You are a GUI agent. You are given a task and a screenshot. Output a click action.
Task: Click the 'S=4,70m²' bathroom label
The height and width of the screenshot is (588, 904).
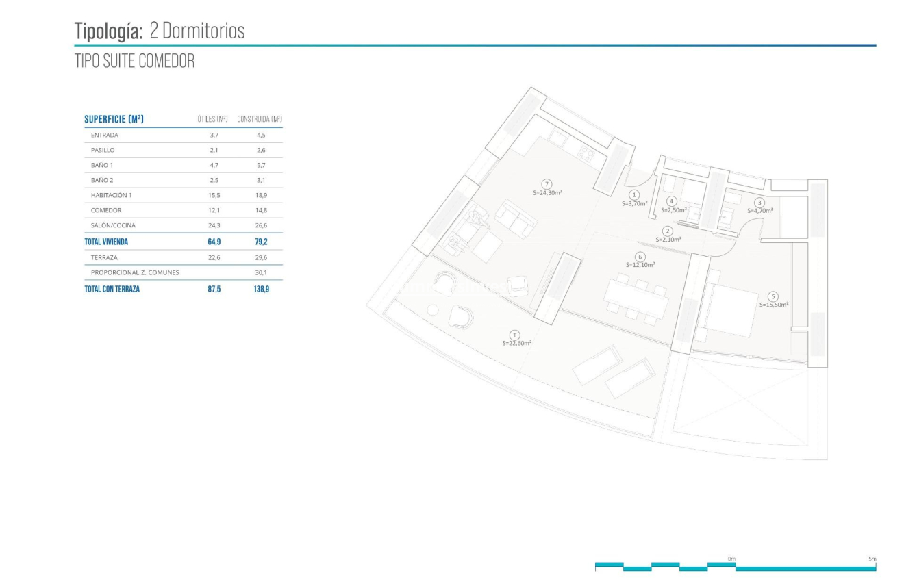(x=760, y=211)
